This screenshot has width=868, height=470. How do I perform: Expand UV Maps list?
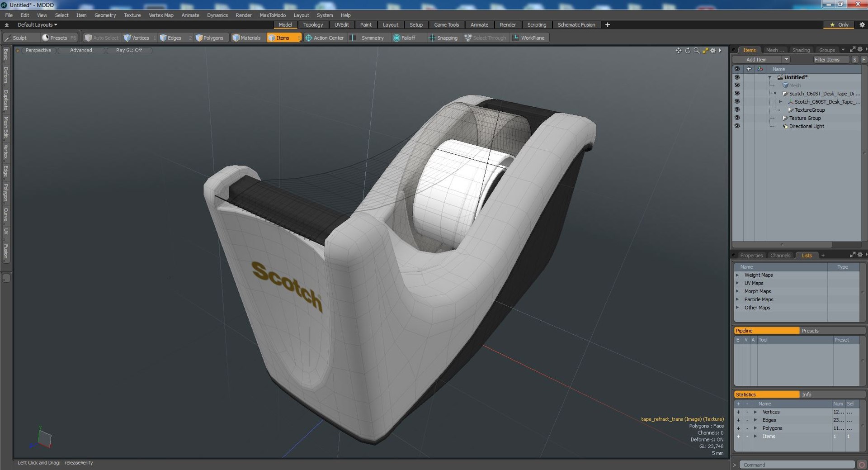tap(738, 283)
